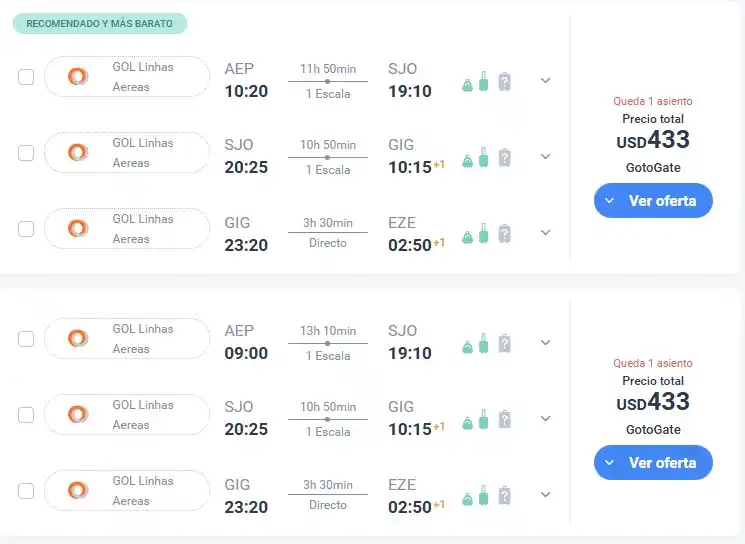Image resolution: width=745 pixels, height=544 pixels.
Task: Click the checked baggage icon on the second offer SJO 20:25 flight
Action: pyautogui.click(x=504, y=420)
